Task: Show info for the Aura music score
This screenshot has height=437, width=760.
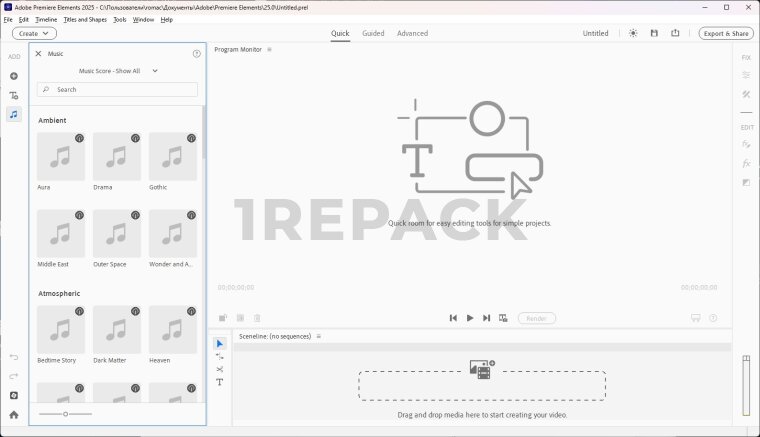Action: [79, 138]
